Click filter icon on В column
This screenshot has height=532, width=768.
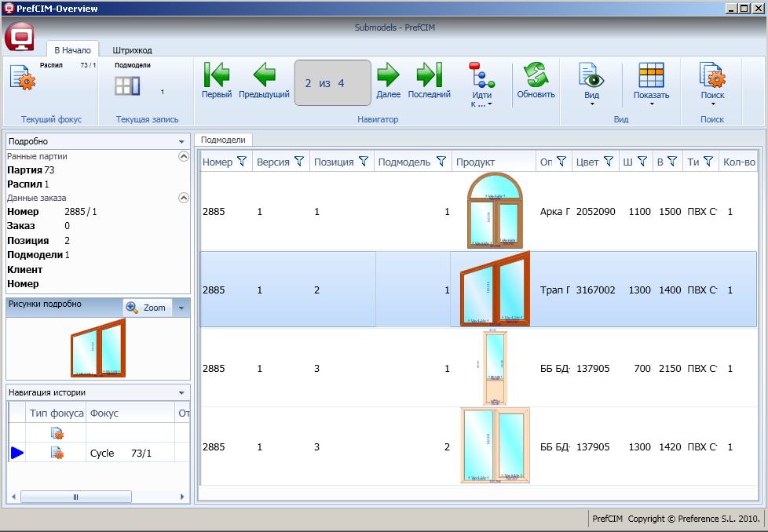pyautogui.click(x=672, y=162)
